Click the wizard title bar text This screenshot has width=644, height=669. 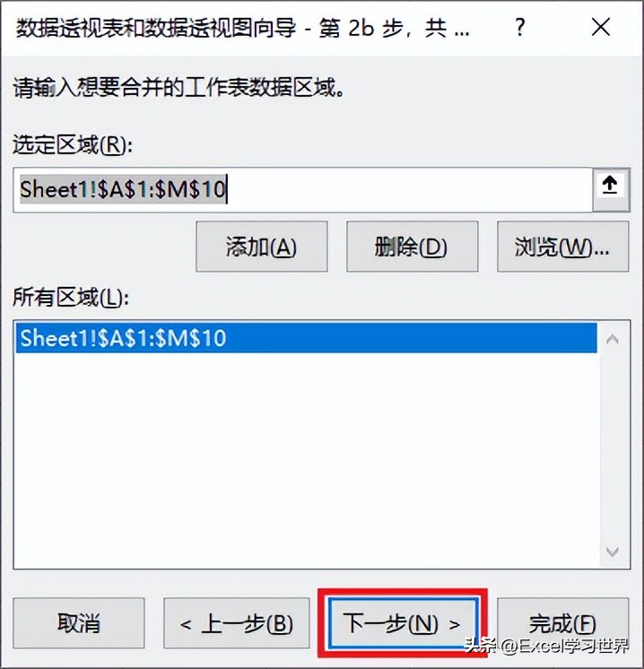tap(243, 28)
